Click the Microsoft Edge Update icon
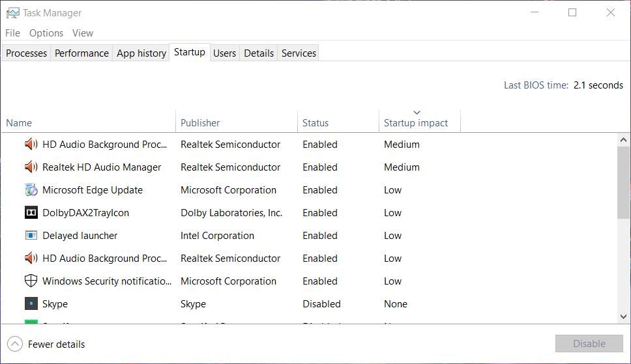This screenshot has width=631, height=364. pos(31,190)
